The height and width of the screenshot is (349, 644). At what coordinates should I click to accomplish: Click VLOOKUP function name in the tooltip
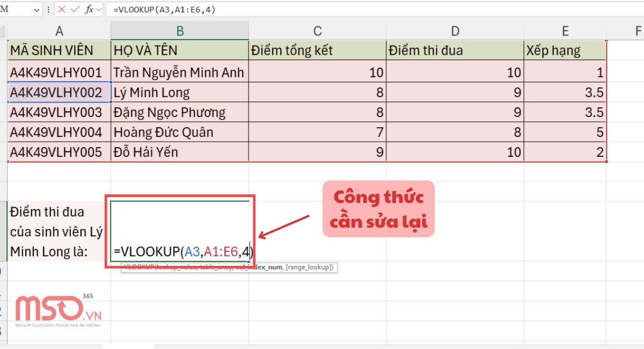tap(139, 267)
